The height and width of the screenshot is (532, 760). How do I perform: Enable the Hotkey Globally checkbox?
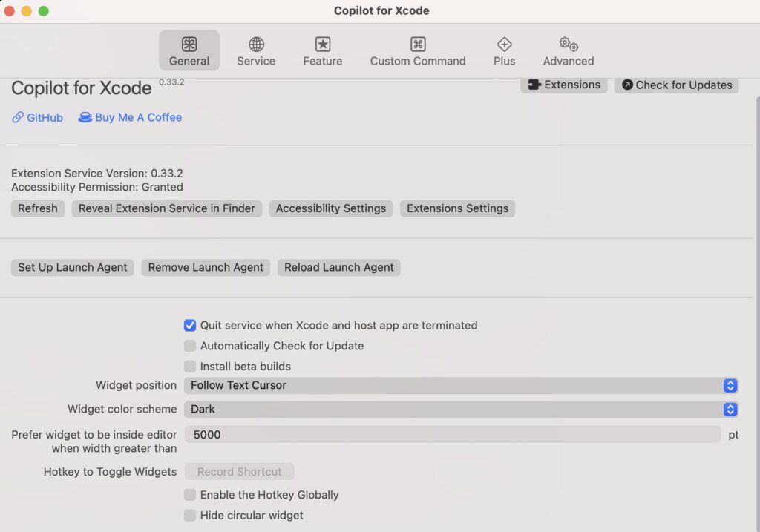point(190,495)
